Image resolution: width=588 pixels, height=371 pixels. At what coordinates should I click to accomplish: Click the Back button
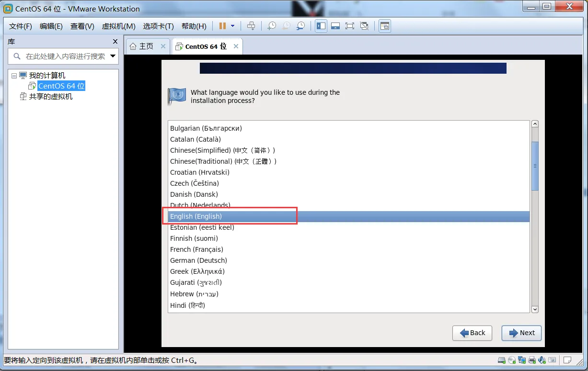(473, 333)
